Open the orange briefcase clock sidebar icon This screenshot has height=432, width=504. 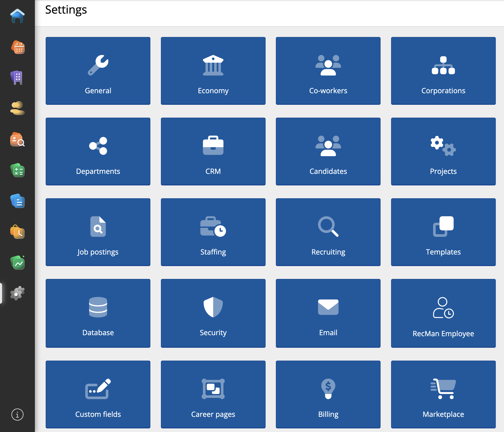coord(17,232)
